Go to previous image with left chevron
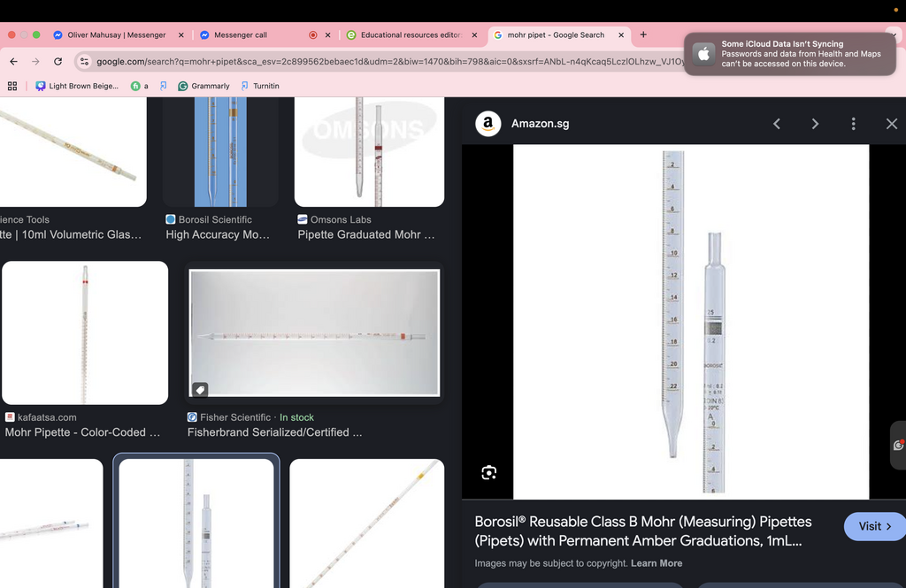This screenshot has height=588, width=906. click(777, 124)
